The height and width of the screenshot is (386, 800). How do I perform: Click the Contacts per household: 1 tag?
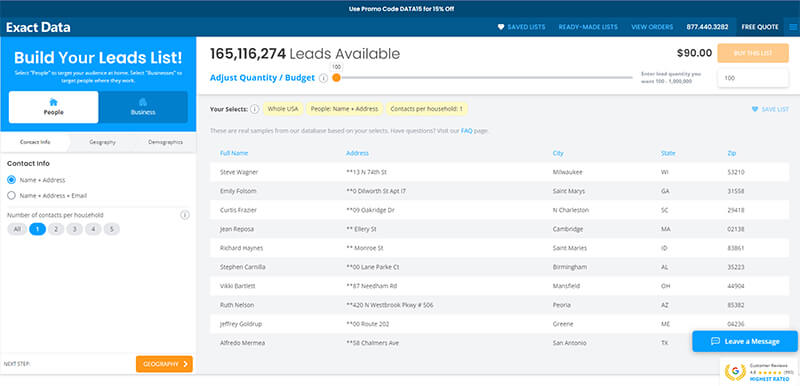coord(427,109)
